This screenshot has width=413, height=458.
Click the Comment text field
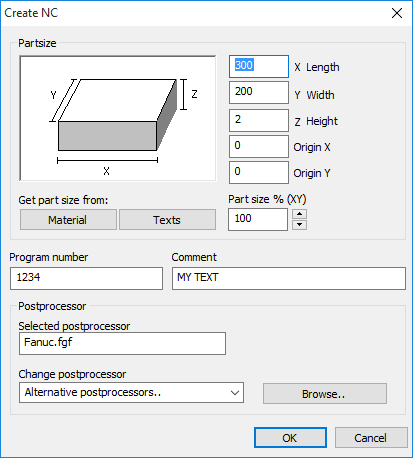[x=289, y=278]
